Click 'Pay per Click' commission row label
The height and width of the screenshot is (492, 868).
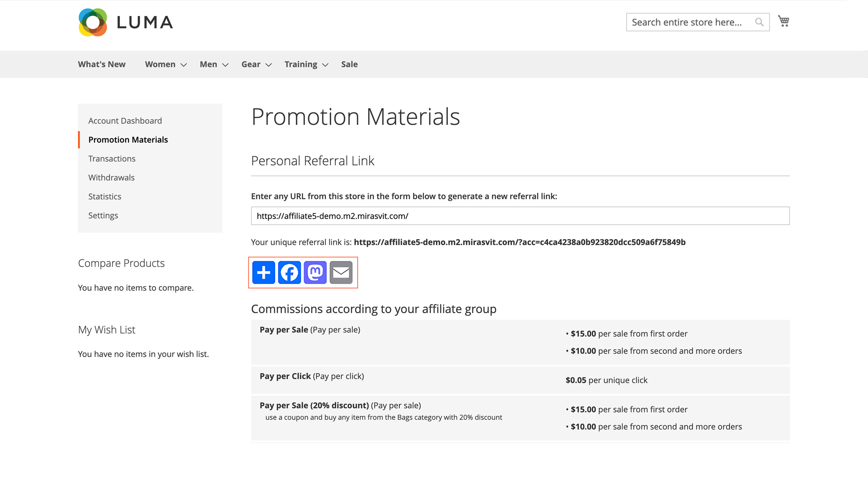pyautogui.click(x=312, y=376)
